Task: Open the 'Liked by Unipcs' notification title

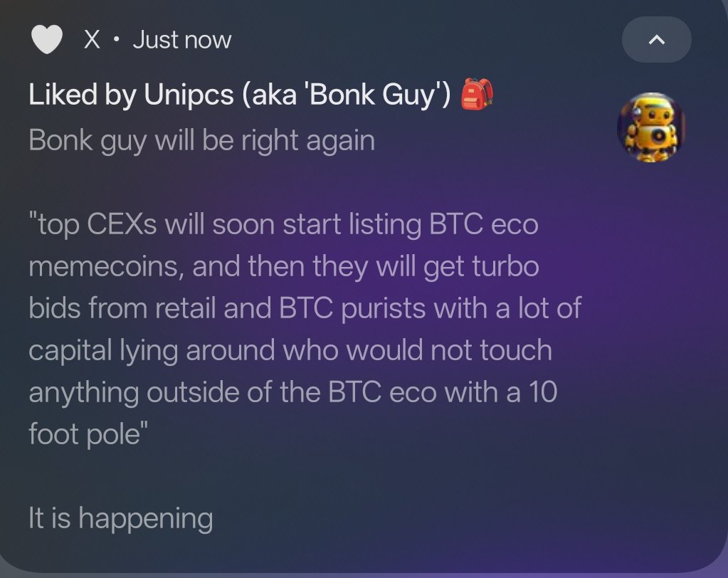Action: point(240,95)
